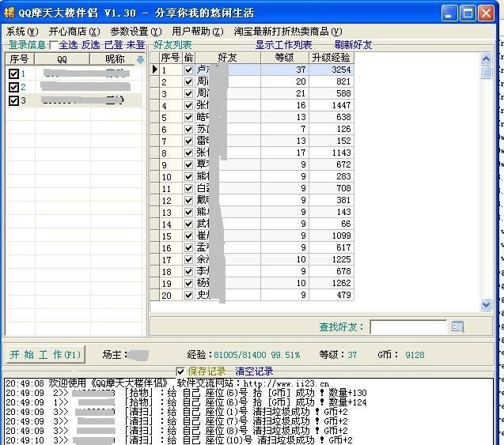The image size is (504, 445).
Task: Toggle the 全选 checkbox above account list
Action: 53,45
